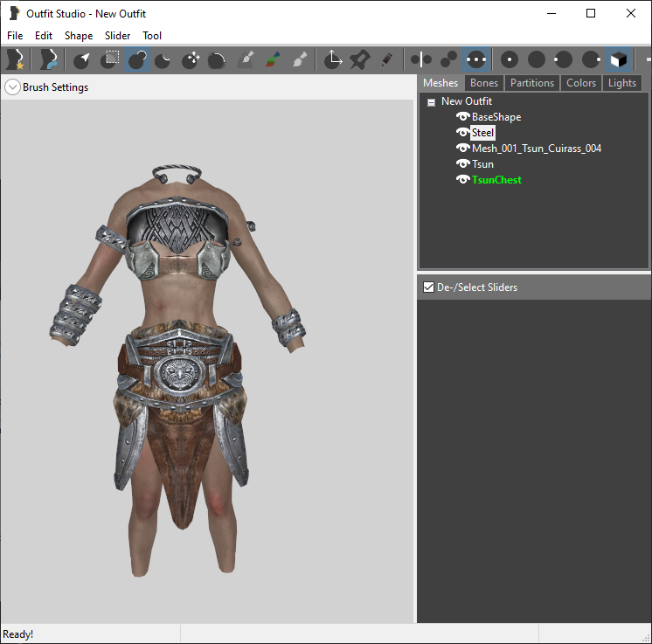
Task: Click the Load Project icon with blue arrow
Action: point(49,59)
